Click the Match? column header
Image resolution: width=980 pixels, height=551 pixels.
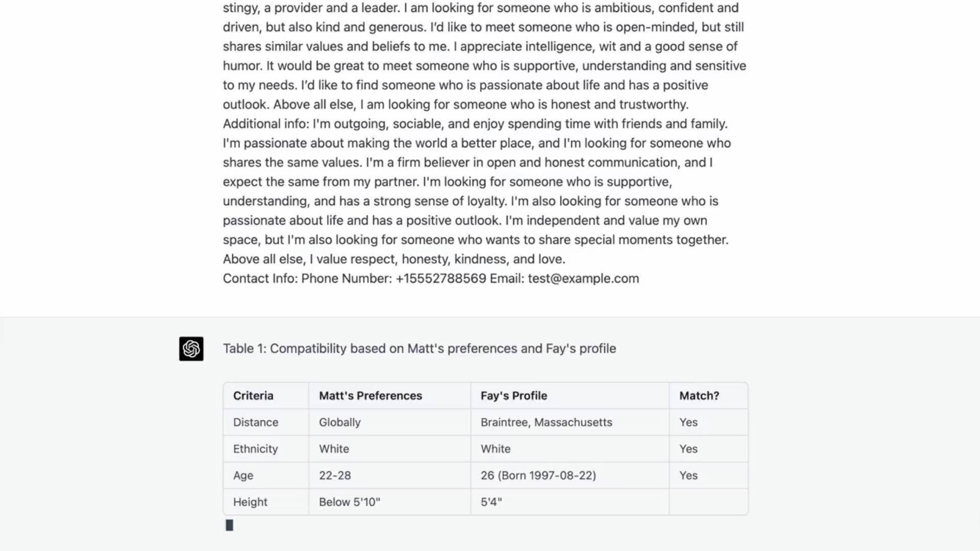click(699, 396)
